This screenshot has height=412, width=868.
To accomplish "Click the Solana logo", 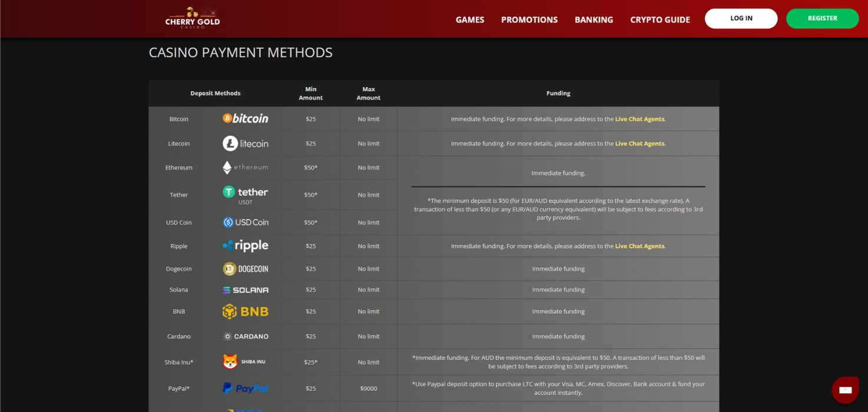I will pos(246,290).
